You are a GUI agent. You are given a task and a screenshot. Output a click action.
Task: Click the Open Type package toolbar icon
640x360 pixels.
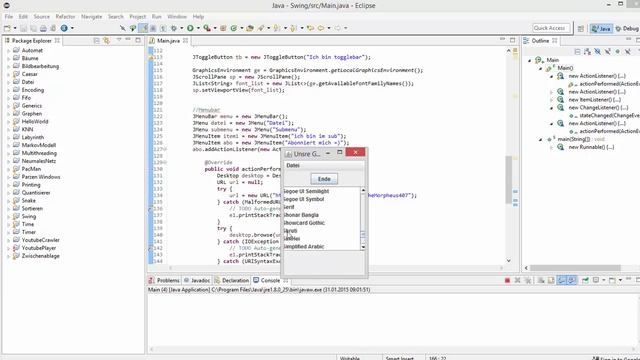[250, 28]
